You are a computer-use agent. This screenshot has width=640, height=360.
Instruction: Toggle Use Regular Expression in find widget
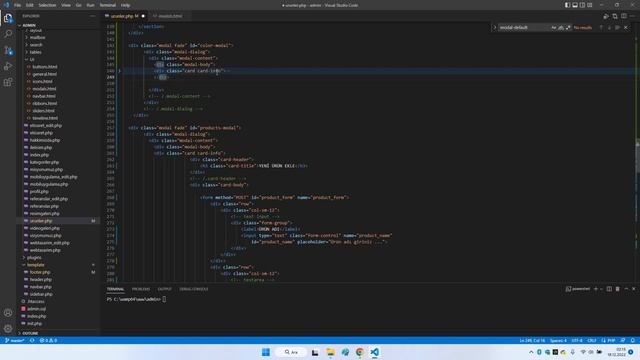pos(568,27)
